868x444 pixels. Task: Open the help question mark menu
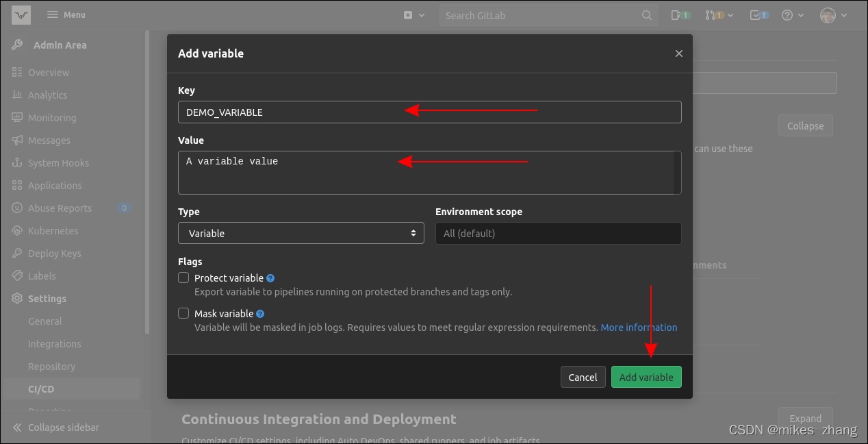792,15
